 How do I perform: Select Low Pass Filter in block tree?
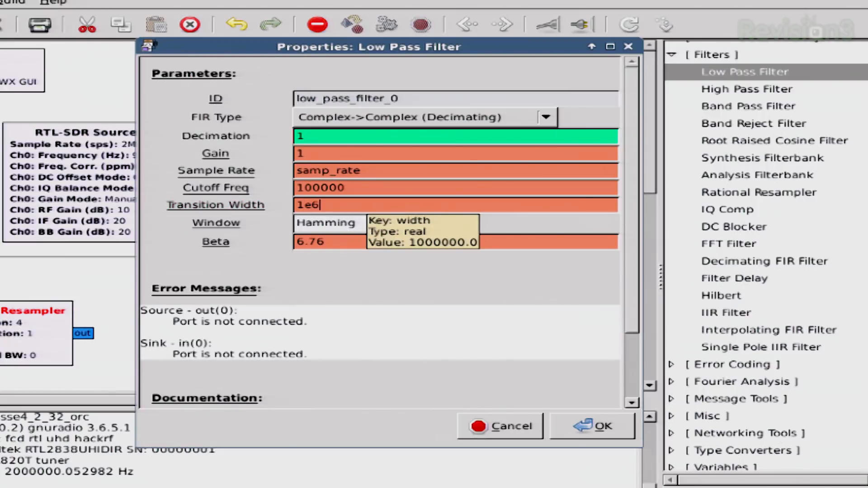(745, 72)
